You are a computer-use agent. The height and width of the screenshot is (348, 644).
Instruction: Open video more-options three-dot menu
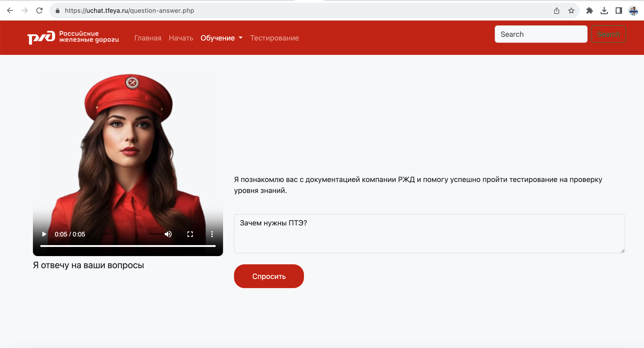pyautogui.click(x=212, y=234)
